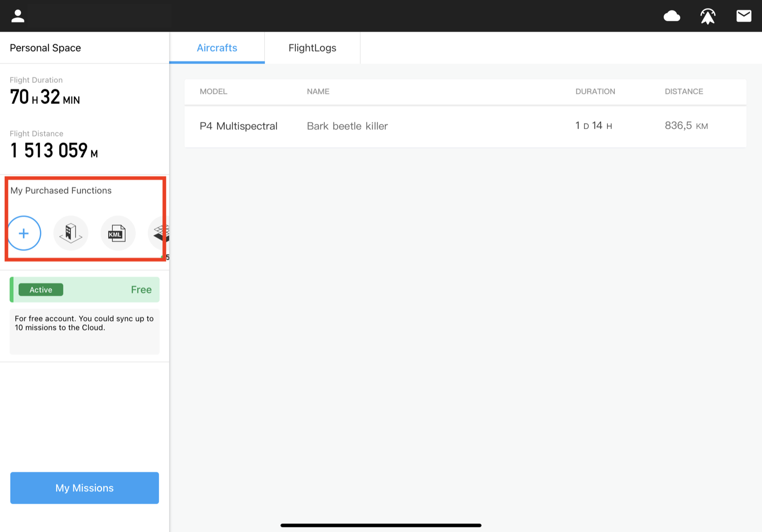This screenshot has width=762, height=532.
Task: Add a new purchased function
Action: (x=24, y=233)
